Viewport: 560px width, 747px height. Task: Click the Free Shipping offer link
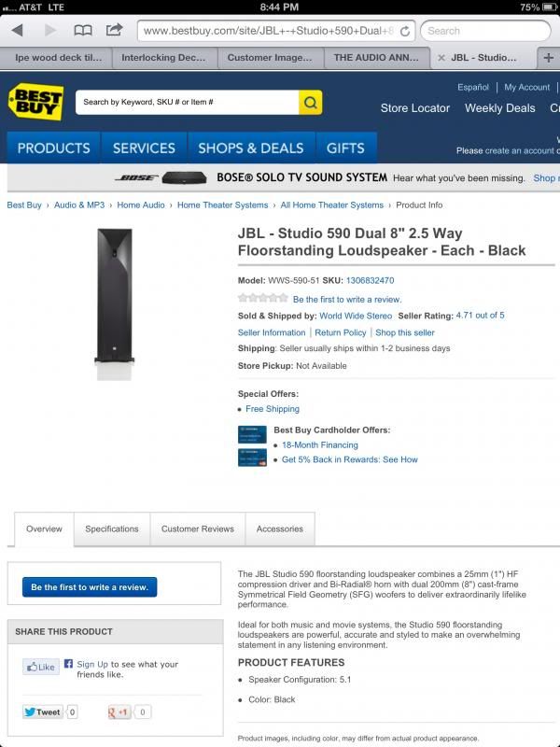click(273, 409)
